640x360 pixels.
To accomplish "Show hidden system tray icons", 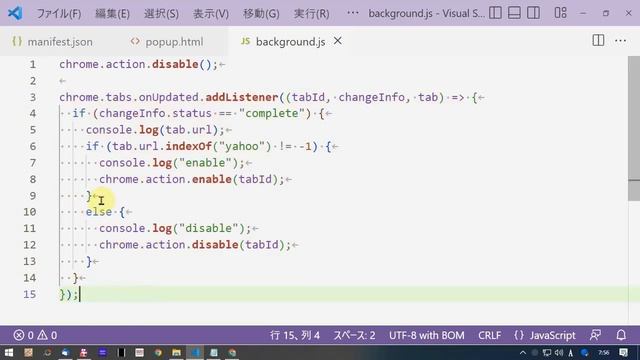I will point(522,353).
